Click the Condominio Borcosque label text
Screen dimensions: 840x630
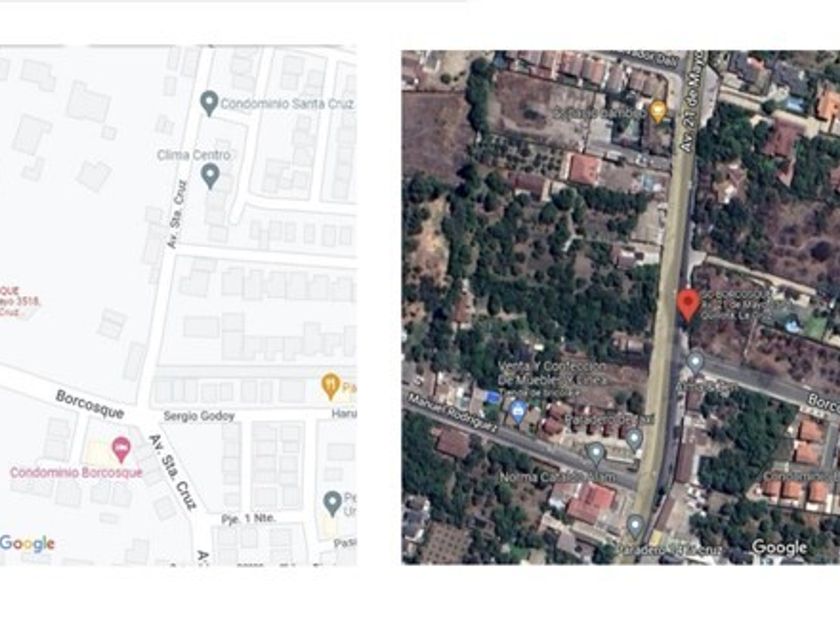(x=77, y=472)
